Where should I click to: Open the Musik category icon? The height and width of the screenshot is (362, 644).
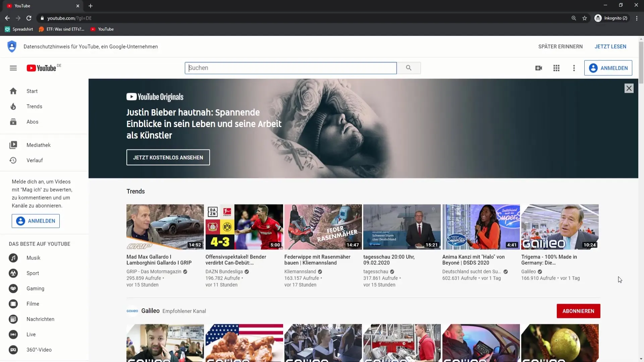[13, 258]
